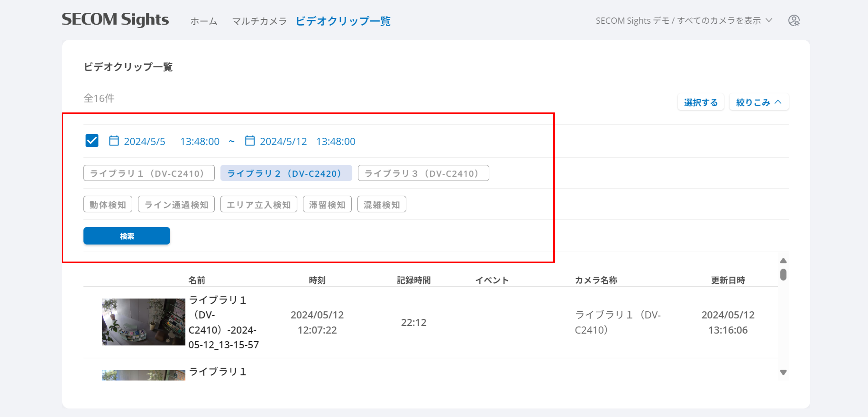Click the end date calendar icon
The width and height of the screenshot is (868, 417).
[250, 141]
